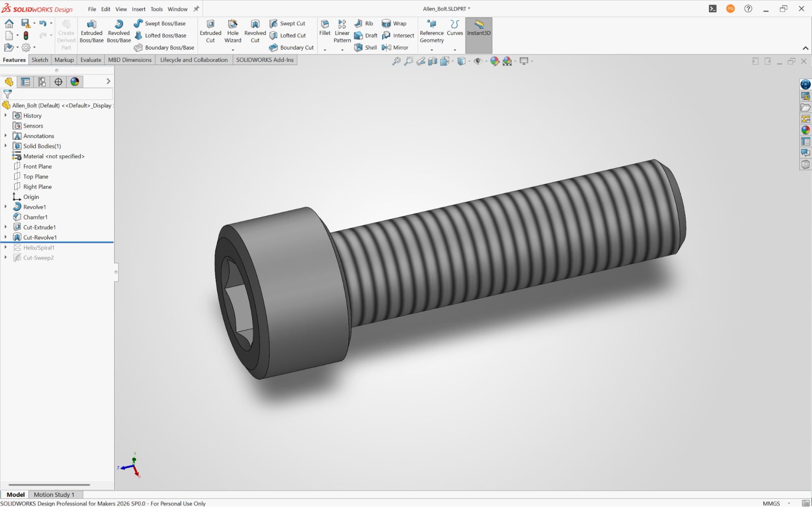Image resolution: width=812 pixels, height=507 pixels.
Task: Toggle Instant3D mode
Action: pyautogui.click(x=479, y=35)
